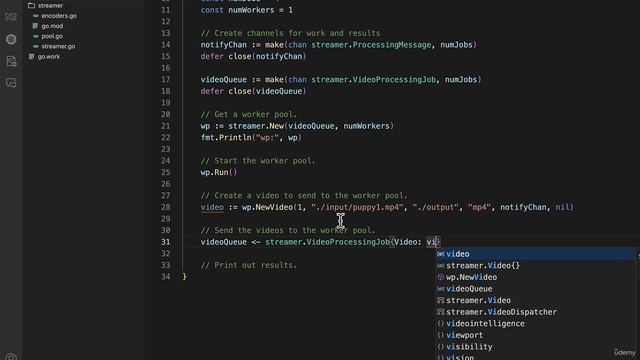Click 'streamer.New' on line 21

coord(256,126)
